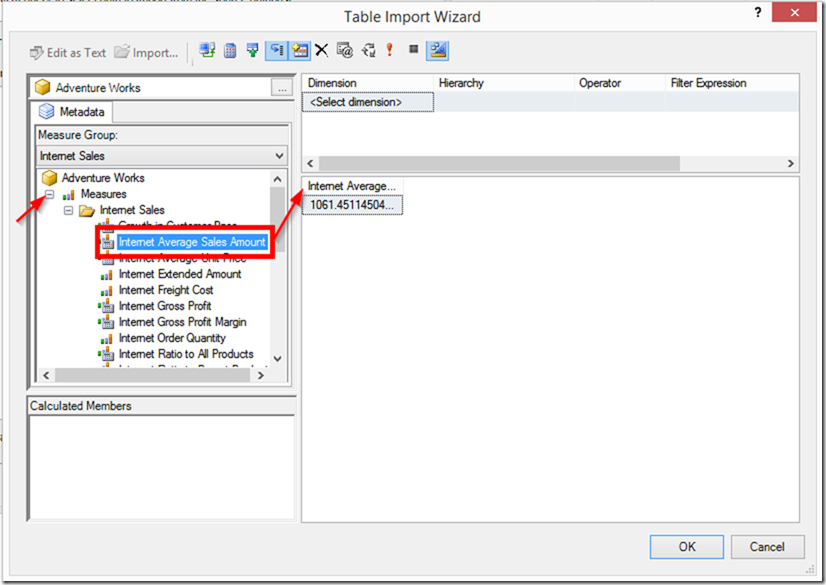Click the Cancel Query square icon

point(414,49)
